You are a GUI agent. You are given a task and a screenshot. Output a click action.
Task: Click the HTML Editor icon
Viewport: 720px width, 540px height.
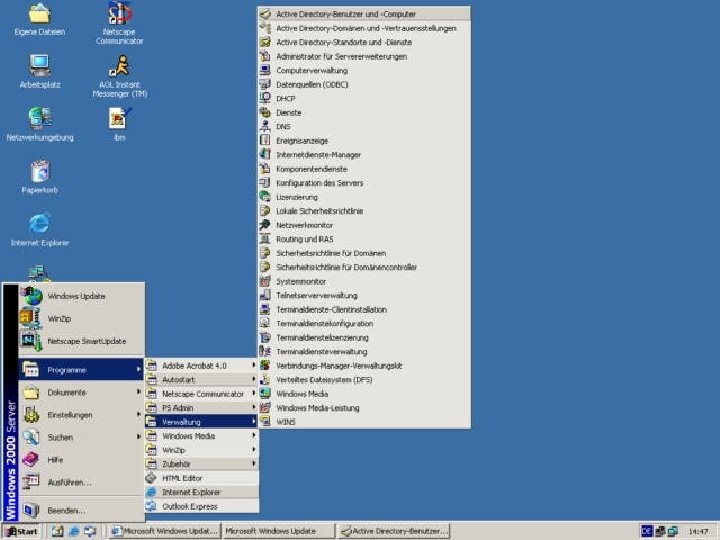(x=151, y=478)
